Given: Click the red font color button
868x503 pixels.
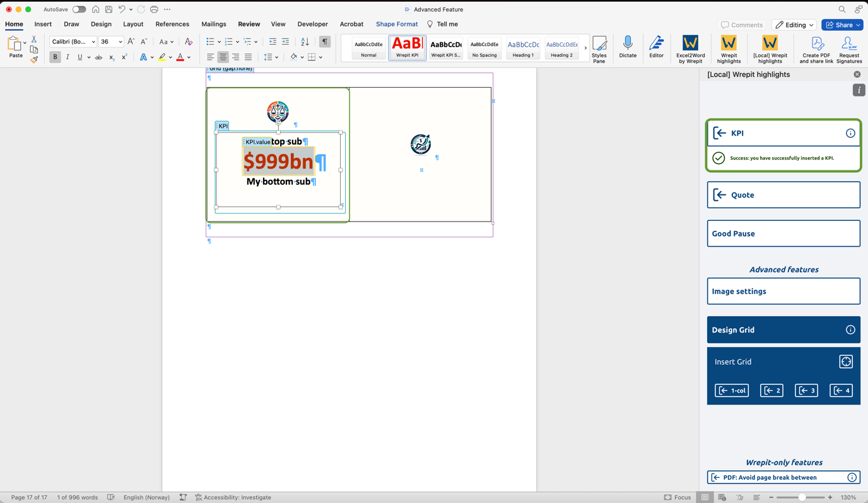Looking at the screenshot, I should [180, 57].
